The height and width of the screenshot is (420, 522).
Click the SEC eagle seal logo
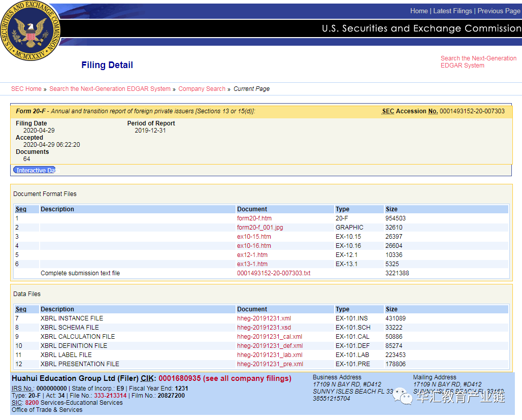tap(30, 30)
